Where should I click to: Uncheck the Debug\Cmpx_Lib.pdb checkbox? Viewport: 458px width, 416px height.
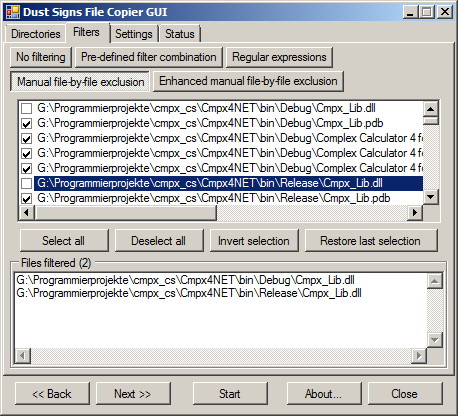(26, 124)
